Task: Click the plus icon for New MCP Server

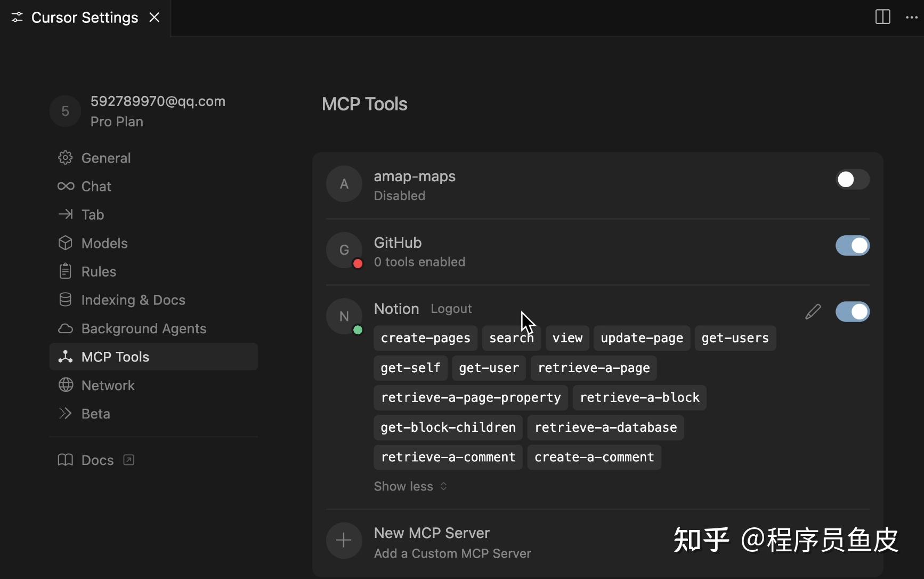Action: coord(344,541)
